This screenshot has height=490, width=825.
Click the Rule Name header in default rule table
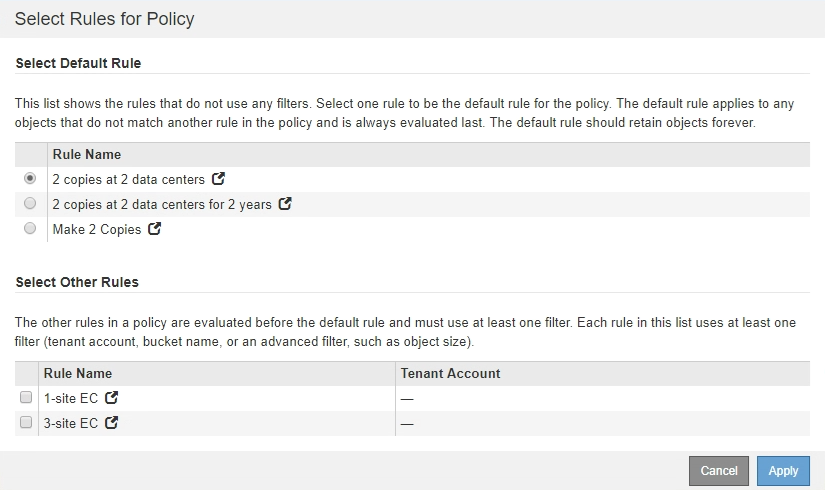87,154
